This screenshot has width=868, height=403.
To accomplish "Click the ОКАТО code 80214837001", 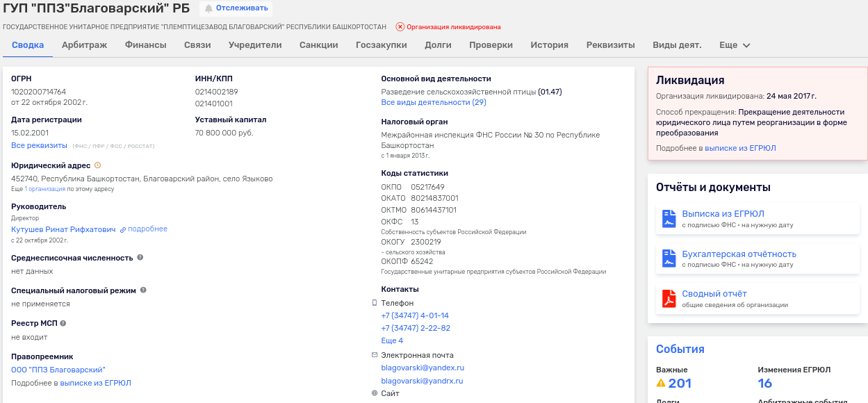I will pos(434,198).
